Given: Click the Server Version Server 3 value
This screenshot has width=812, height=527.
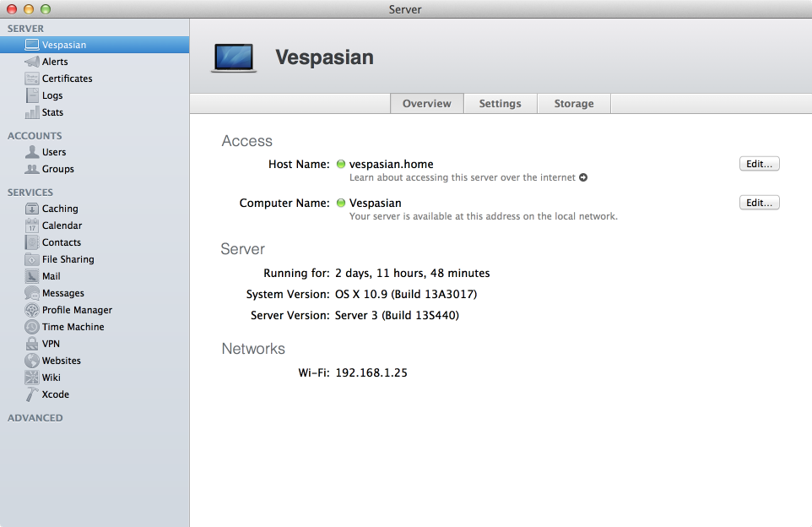Looking at the screenshot, I should pyautogui.click(x=397, y=316).
